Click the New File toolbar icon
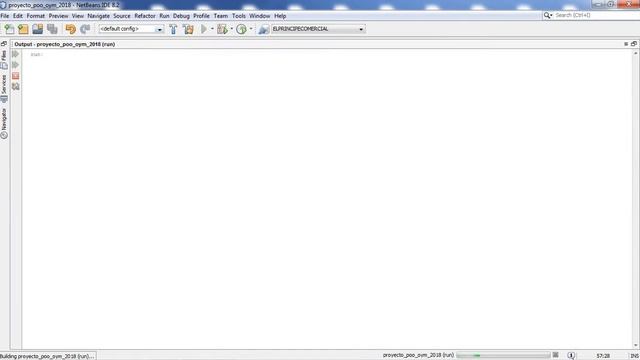This screenshot has height=360, width=640. coord(9,29)
